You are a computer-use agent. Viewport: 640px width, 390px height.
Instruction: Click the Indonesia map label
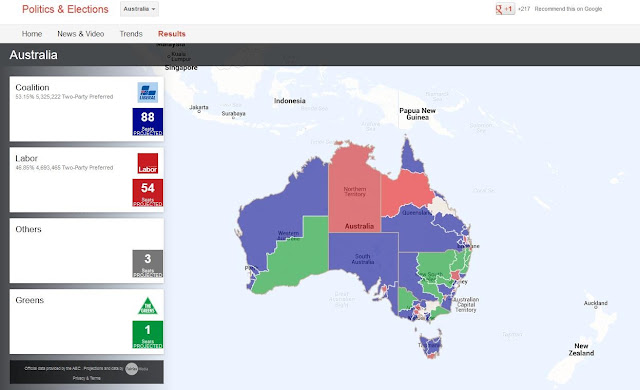[289, 101]
